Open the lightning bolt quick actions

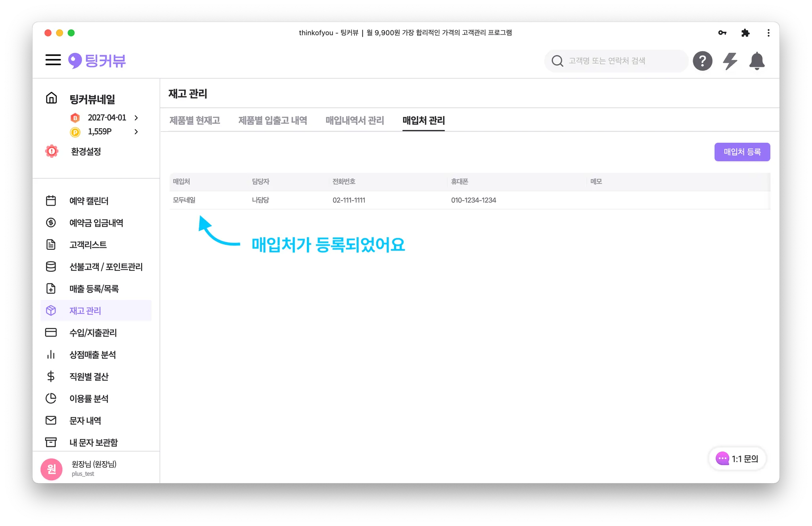730,61
